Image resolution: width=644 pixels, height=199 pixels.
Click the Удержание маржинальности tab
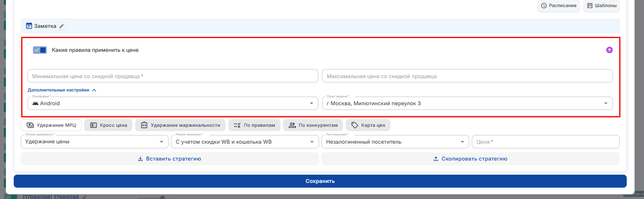coord(180,125)
